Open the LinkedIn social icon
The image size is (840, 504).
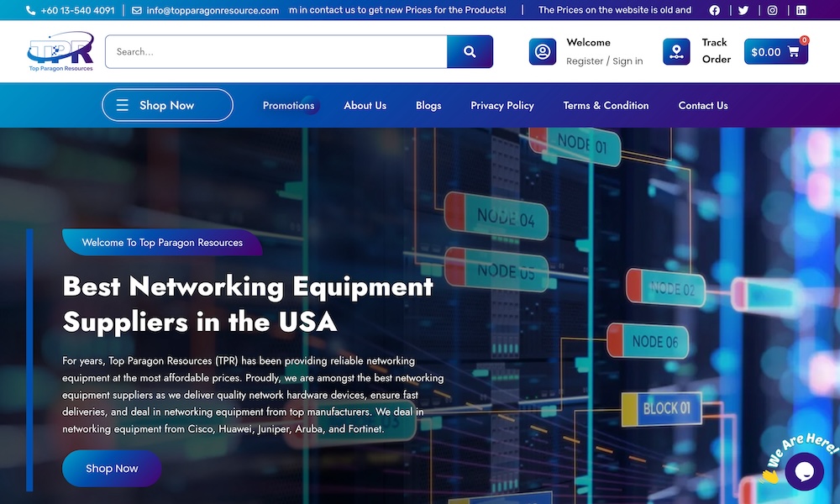pos(801,10)
